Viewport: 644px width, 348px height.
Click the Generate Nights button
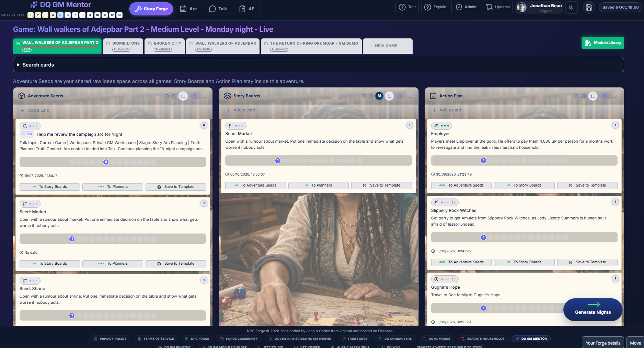(593, 310)
